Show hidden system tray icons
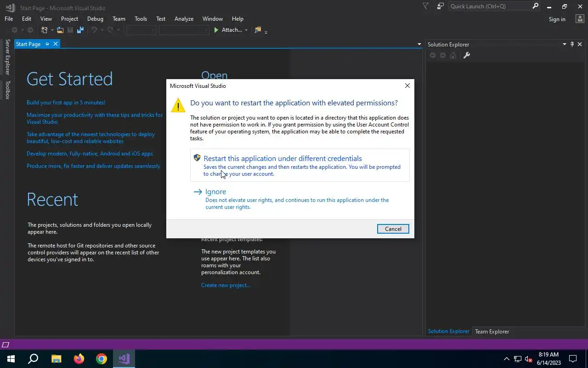This screenshot has width=588, height=368. tap(507, 359)
